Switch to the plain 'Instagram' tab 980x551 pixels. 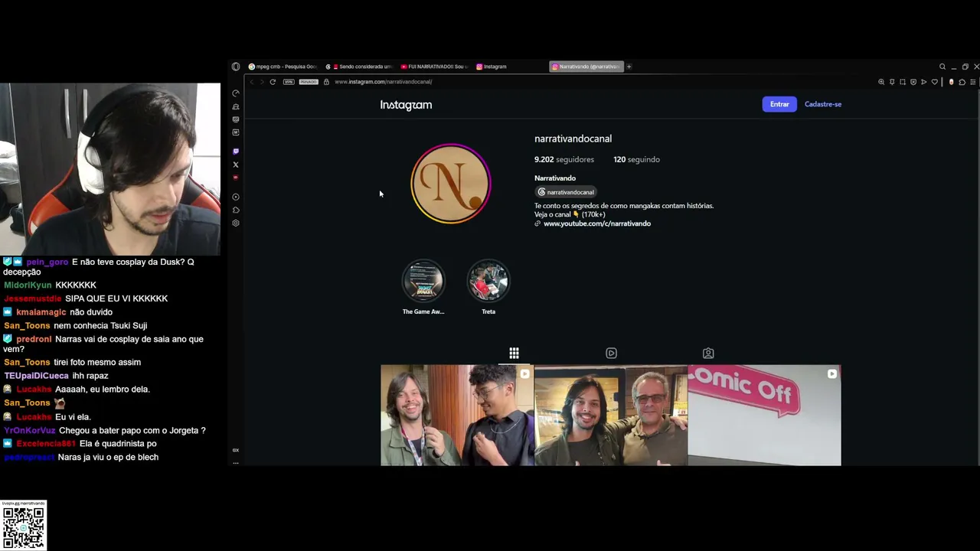[x=510, y=67]
